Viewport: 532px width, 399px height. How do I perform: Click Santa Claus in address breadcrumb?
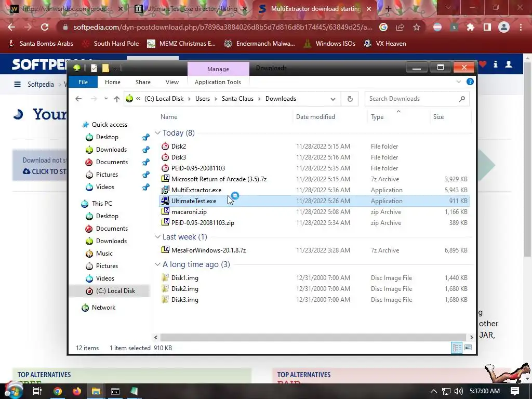click(x=237, y=99)
